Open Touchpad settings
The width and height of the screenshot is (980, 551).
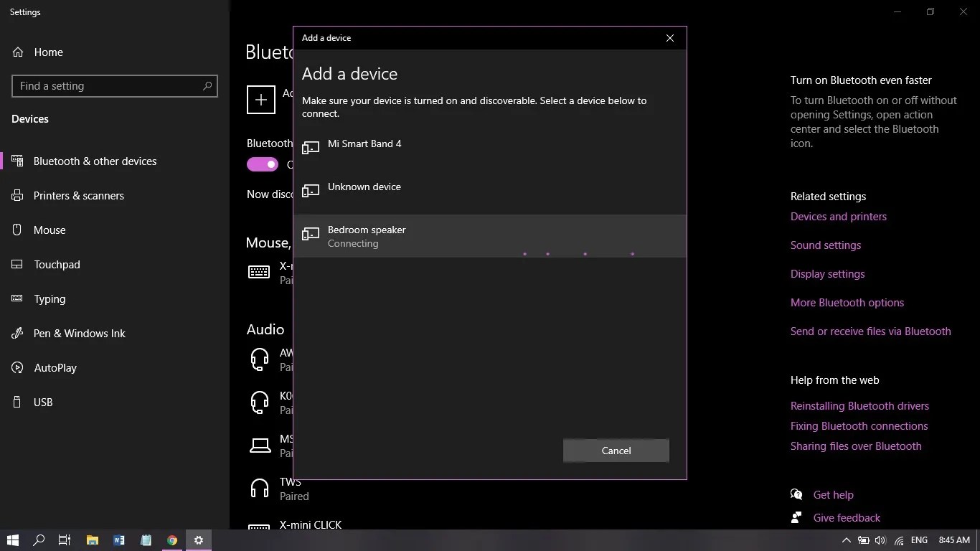click(x=57, y=264)
